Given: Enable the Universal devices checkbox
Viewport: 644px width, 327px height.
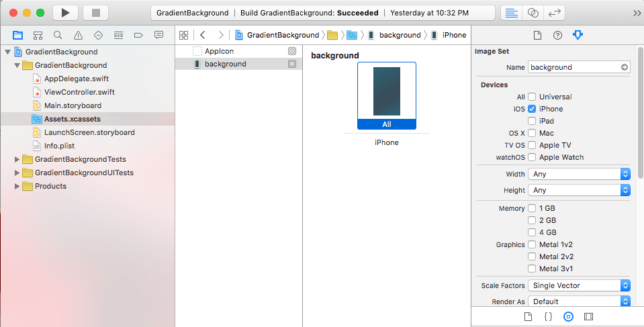Looking at the screenshot, I should tap(532, 97).
